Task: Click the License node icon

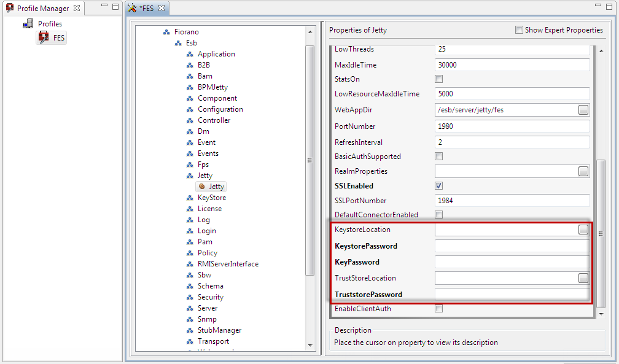Action: pyautogui.click(x=190, y=209)
